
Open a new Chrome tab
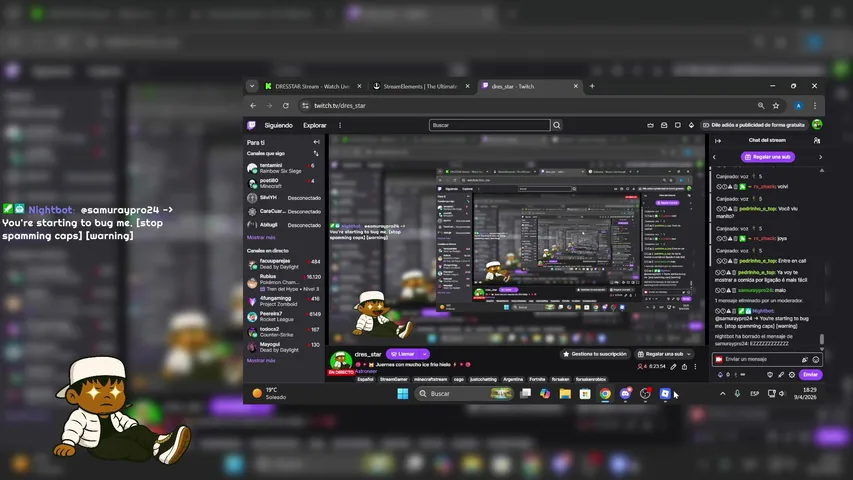[592, 86]
